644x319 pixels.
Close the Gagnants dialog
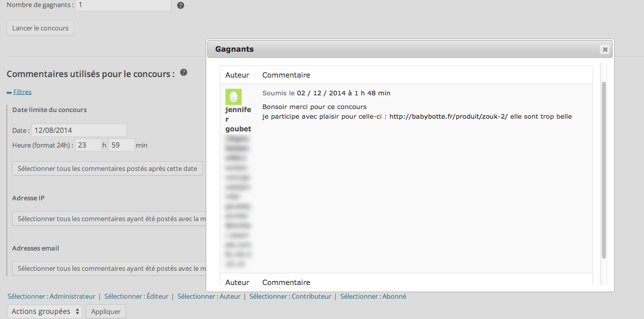604,49
